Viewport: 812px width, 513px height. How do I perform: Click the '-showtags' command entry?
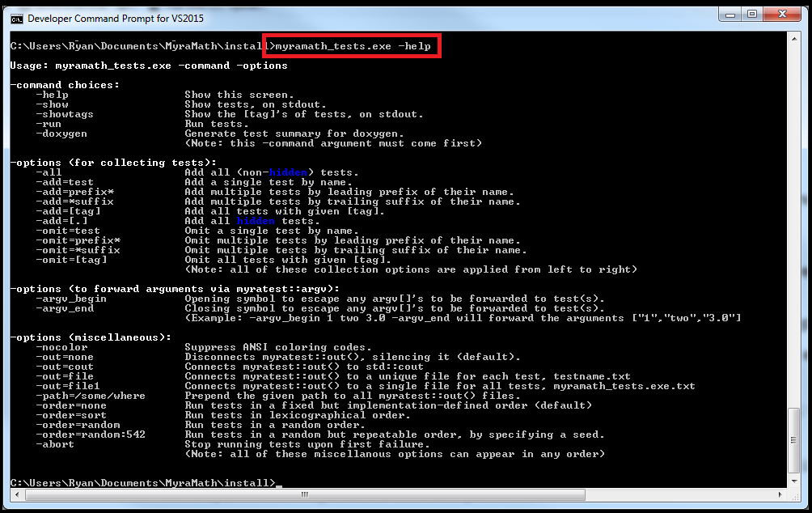[65, 114]
